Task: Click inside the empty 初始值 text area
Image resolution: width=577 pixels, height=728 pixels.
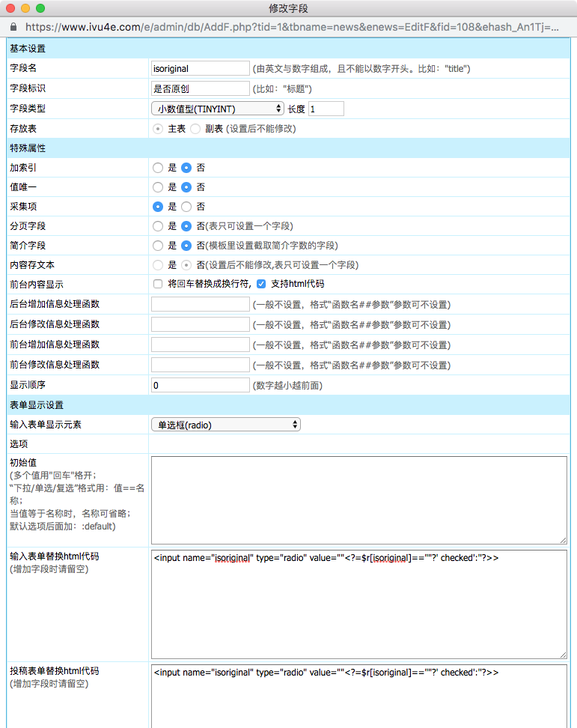Action: 358,500
